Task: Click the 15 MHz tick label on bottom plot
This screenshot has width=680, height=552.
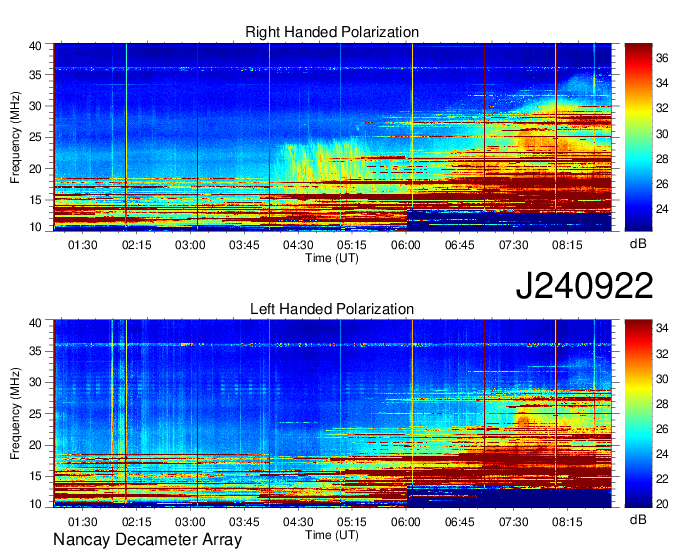Action: click(x=36, y=477)
